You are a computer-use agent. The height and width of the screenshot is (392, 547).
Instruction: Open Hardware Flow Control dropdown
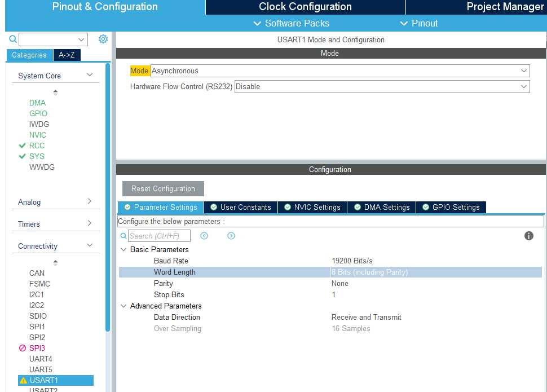coord(382,87)
